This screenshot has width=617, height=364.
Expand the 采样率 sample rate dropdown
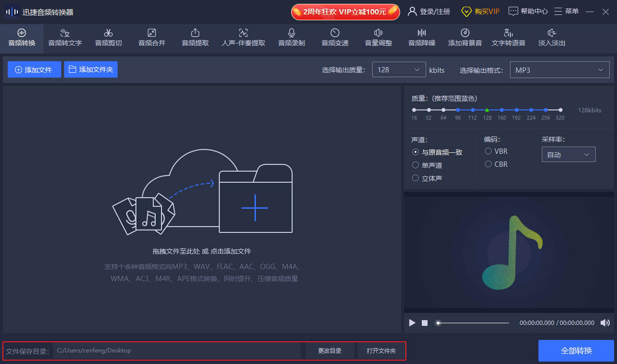(x=568, y=155)
